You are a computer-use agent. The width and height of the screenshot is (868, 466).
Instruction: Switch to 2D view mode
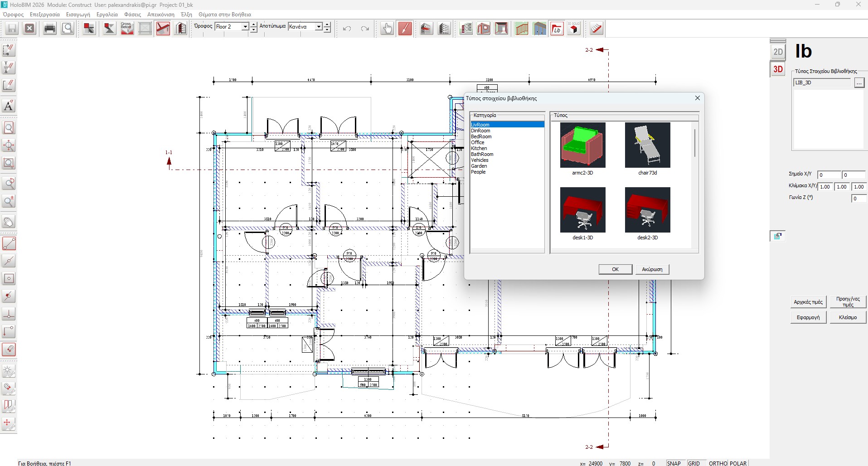click(778, 52)
